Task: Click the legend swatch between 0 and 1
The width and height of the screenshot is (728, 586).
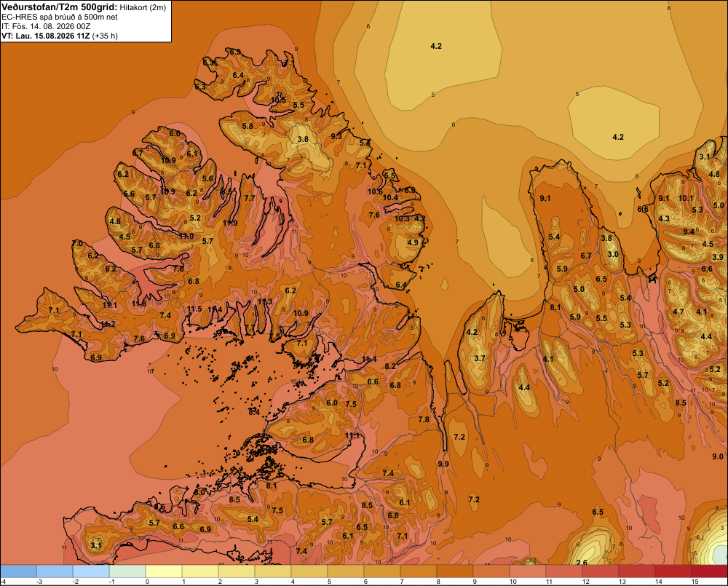Action: coord(164,571)
